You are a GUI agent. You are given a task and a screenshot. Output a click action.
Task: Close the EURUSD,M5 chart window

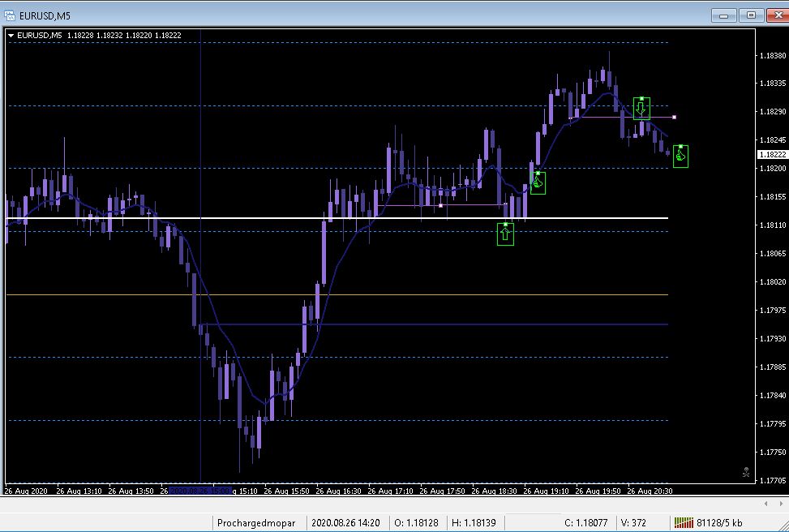pos(778,15)
